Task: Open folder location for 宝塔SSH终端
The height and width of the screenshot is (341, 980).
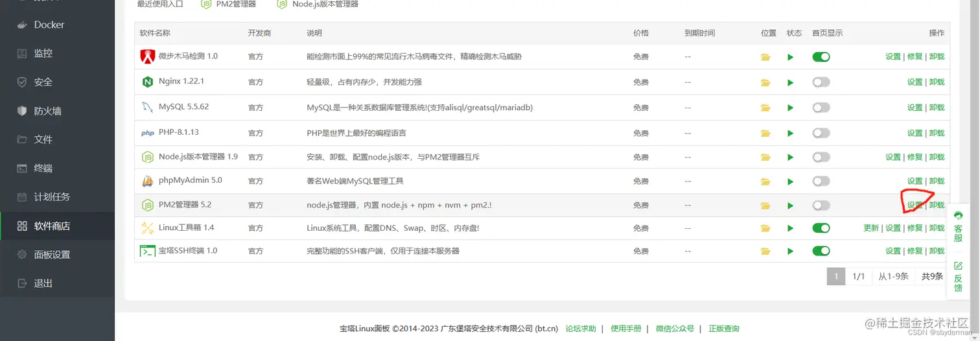Action: point(765,251)
